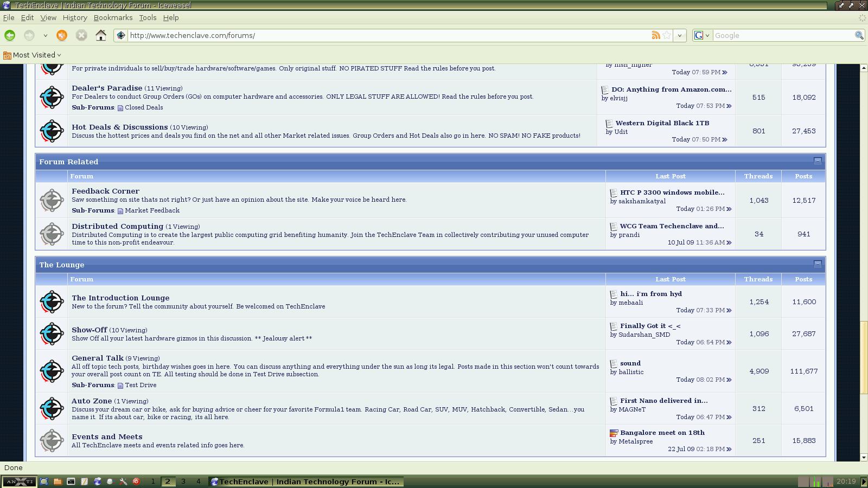Open the Test Drive sub-forum
Image resolution: width=868 pixels, height=488 pixels.
[x=141, y=385]
